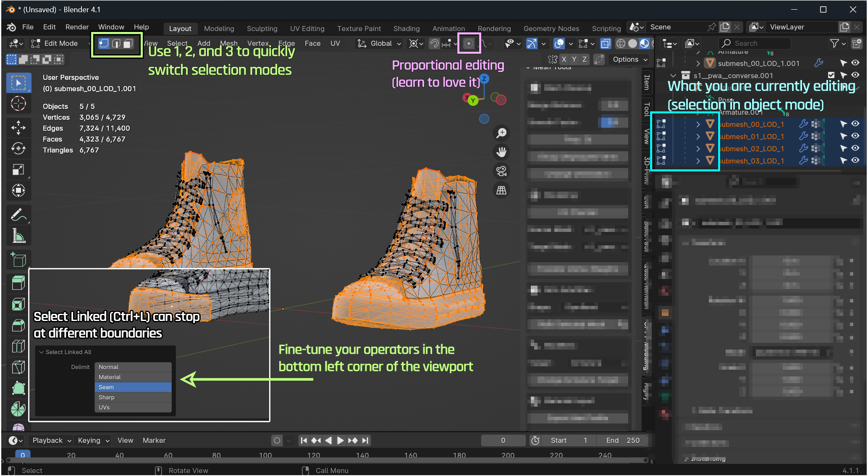The height and width of the screenshot is (476, 868).
Task: Click the End frame field
Action: (x=623, y=440)
